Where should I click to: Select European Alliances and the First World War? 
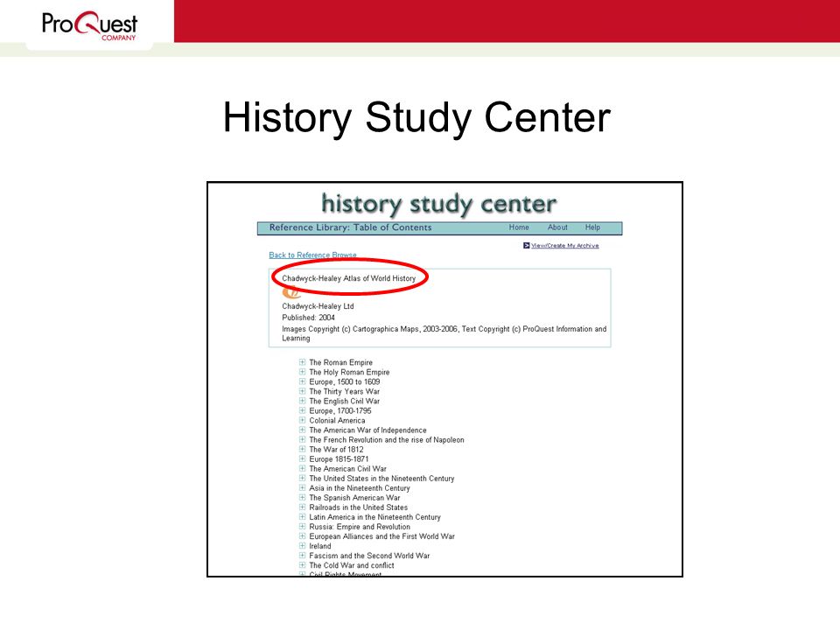pyautogui.click(x=382, y=536)
